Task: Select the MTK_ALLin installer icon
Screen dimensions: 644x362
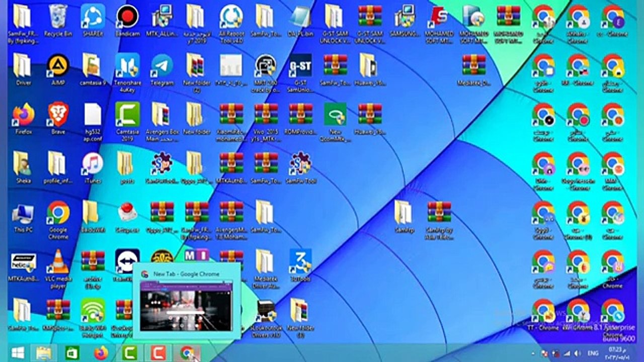Action: (162, 21)
